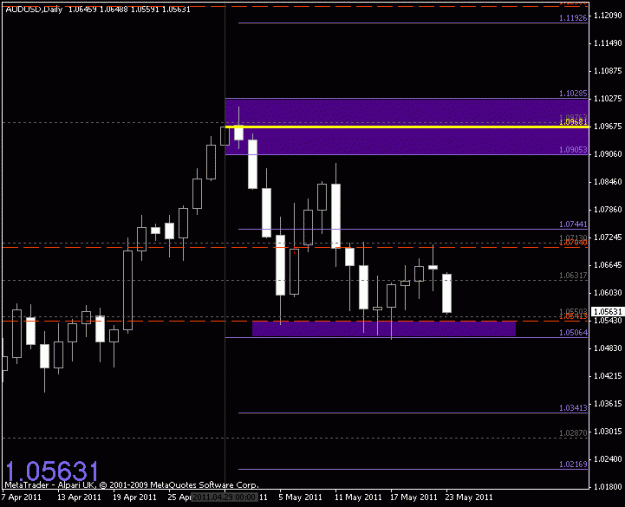
Task: Click the 1.11490 price scale value
Action: click(x=608, y=43)
